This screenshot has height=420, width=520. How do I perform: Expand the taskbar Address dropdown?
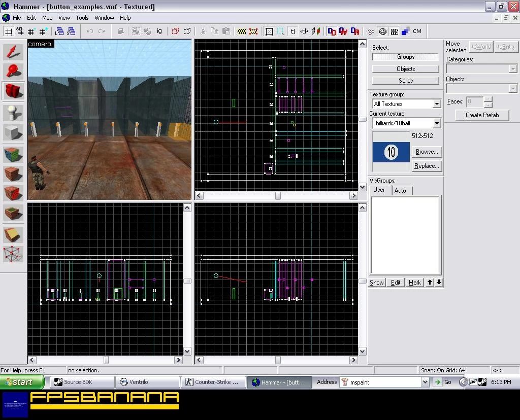425,382
